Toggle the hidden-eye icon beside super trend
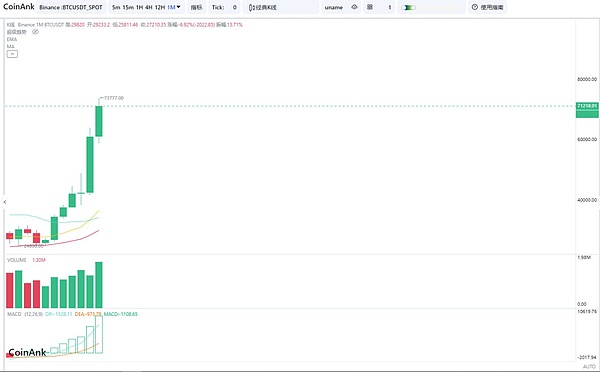 point(36,32)
